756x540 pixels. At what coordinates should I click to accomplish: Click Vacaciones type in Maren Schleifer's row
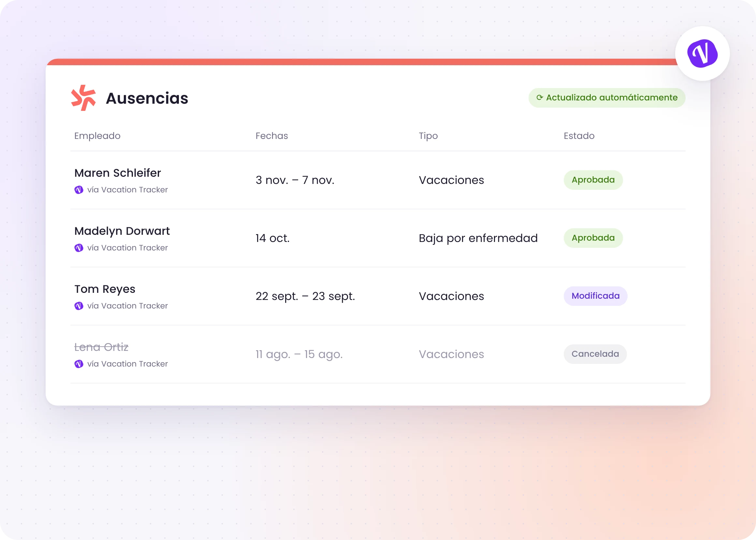click(451, 180)
